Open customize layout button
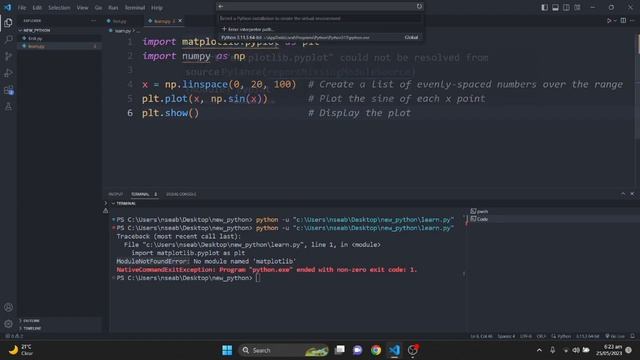 pyautogui.click(x=577, y=7)
